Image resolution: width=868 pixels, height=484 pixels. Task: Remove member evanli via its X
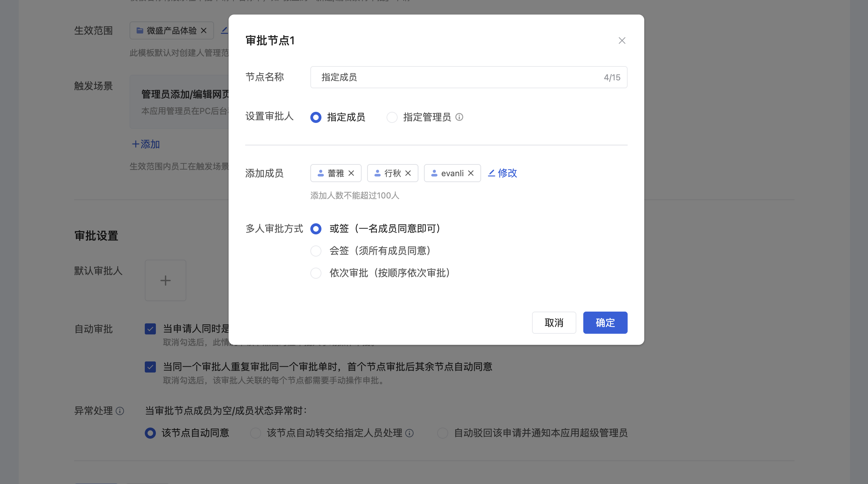(x=471, y=173)
